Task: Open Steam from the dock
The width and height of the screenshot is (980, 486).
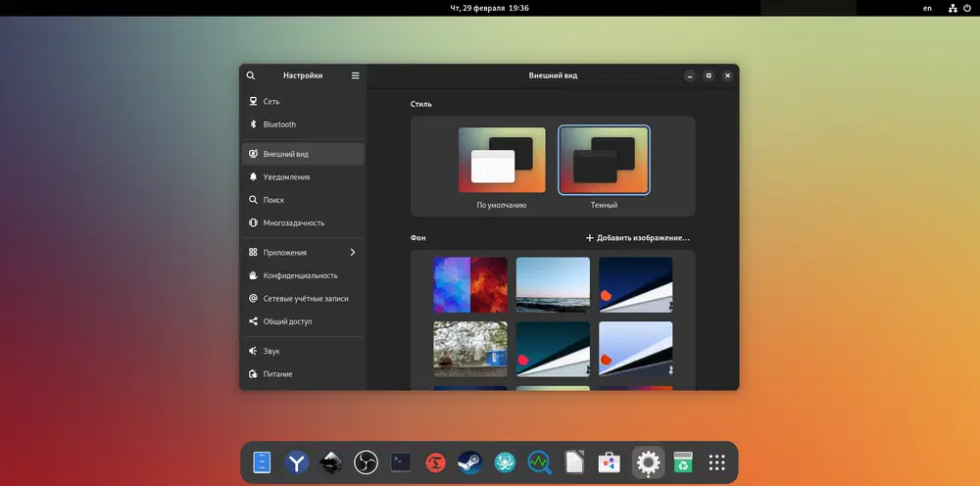Action: [470, 462]
